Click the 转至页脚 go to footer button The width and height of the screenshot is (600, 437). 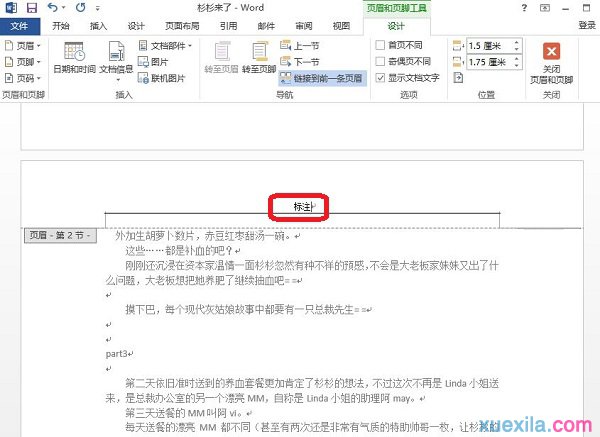259,57
